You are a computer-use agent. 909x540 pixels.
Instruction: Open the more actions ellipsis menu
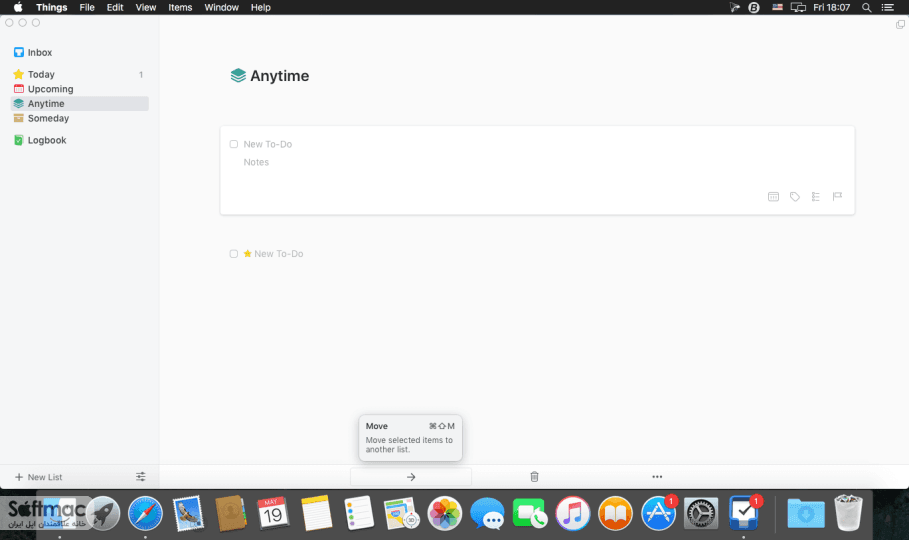(657, 477)
